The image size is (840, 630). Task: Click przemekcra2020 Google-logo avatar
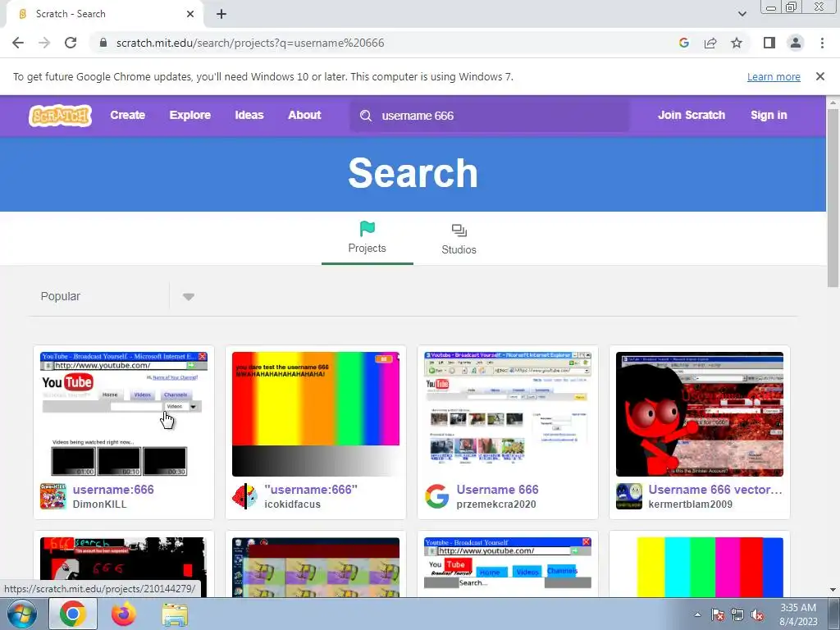coord(437,496)
